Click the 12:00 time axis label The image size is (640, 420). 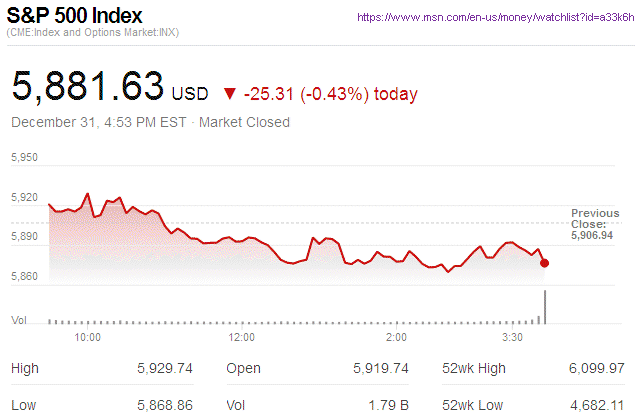pos(241,338)
